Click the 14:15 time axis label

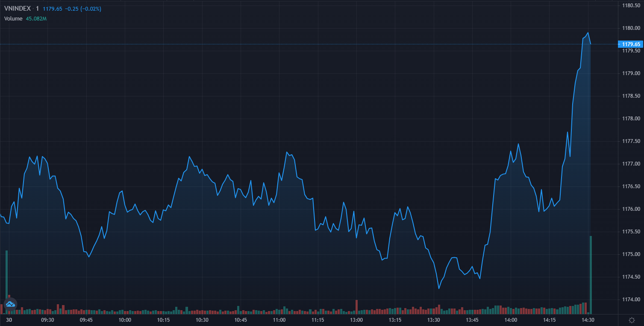click(550, 320)
